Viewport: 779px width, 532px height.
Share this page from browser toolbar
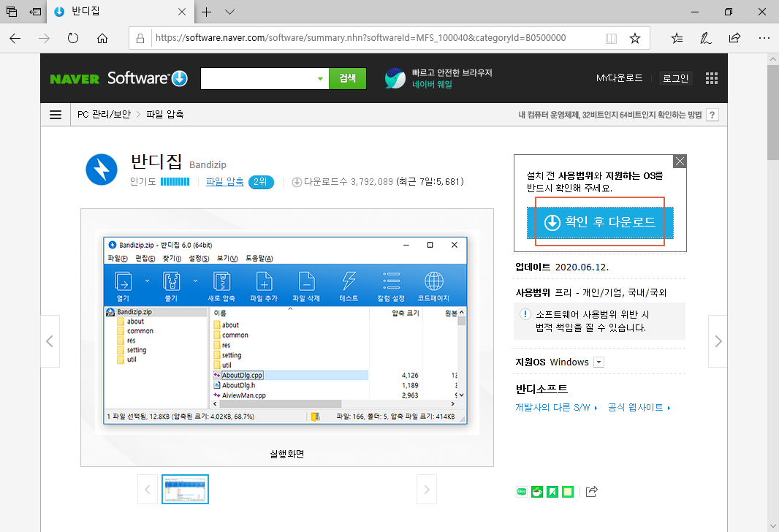pos(734,38)
